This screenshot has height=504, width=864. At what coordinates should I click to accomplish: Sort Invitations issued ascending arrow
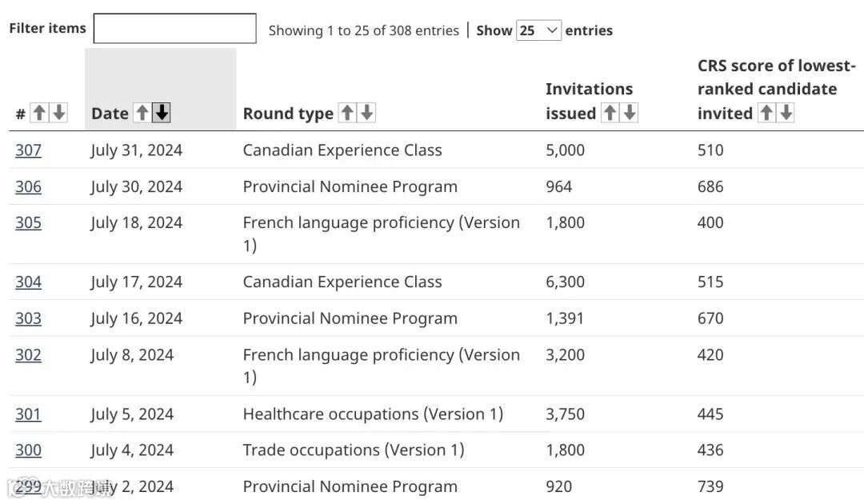610,113
